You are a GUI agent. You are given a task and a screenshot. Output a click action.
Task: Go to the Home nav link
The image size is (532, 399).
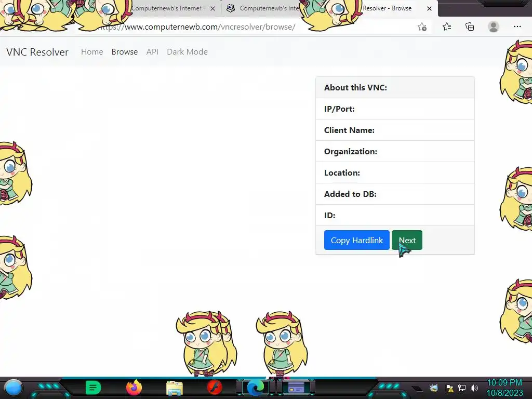pos(92,52)
